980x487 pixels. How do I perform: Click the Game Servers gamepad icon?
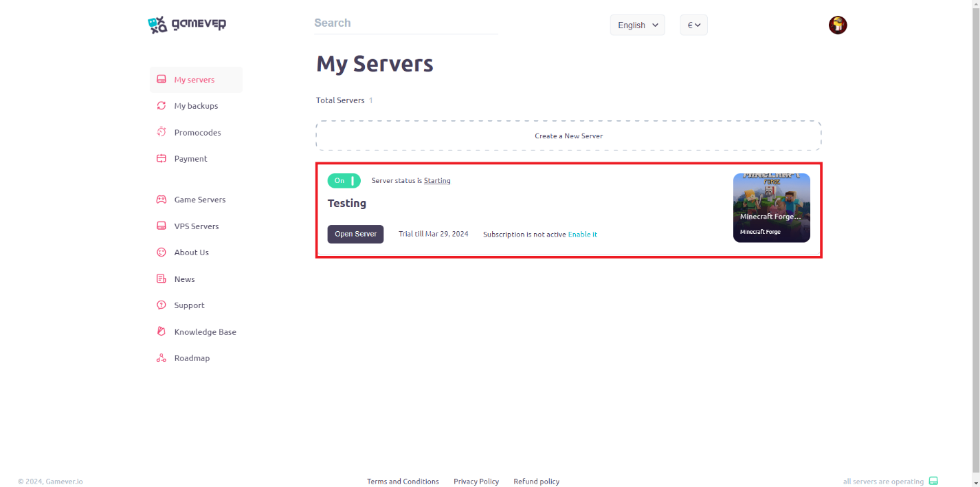click(x=162, y=199)
